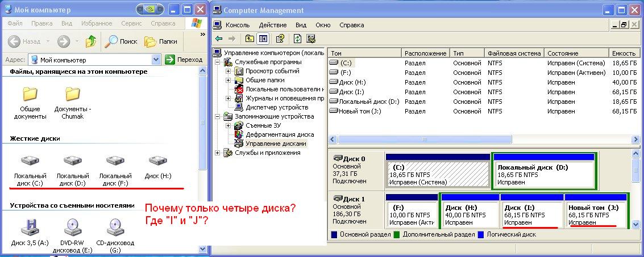Select Локальные пользователи tree node

(x=285, y=89)
